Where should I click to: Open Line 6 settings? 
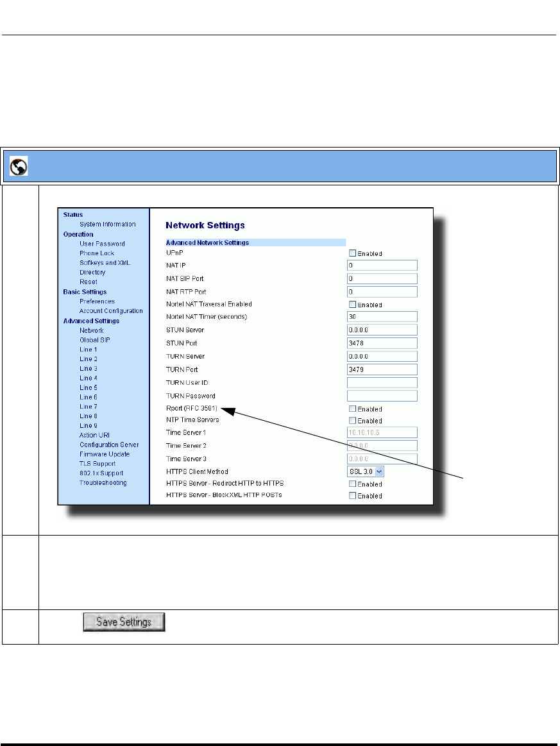88,397
